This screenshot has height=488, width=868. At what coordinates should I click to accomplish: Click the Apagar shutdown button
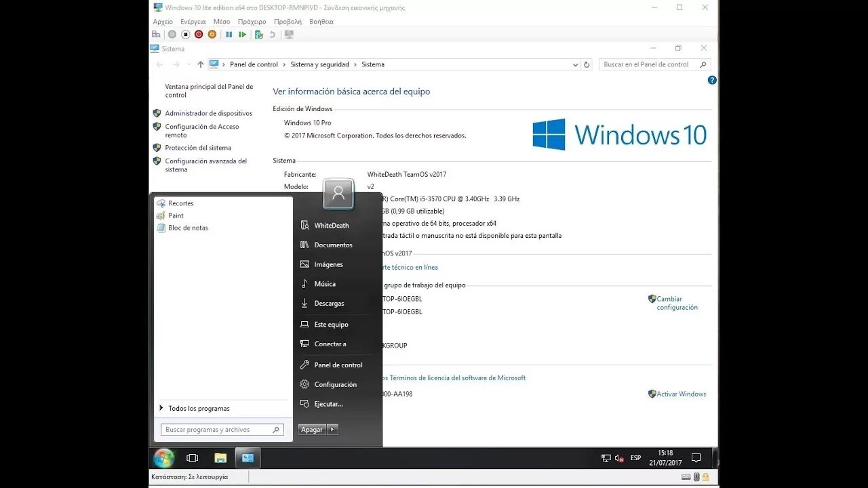pyautogui.click(x=312, y=430)
